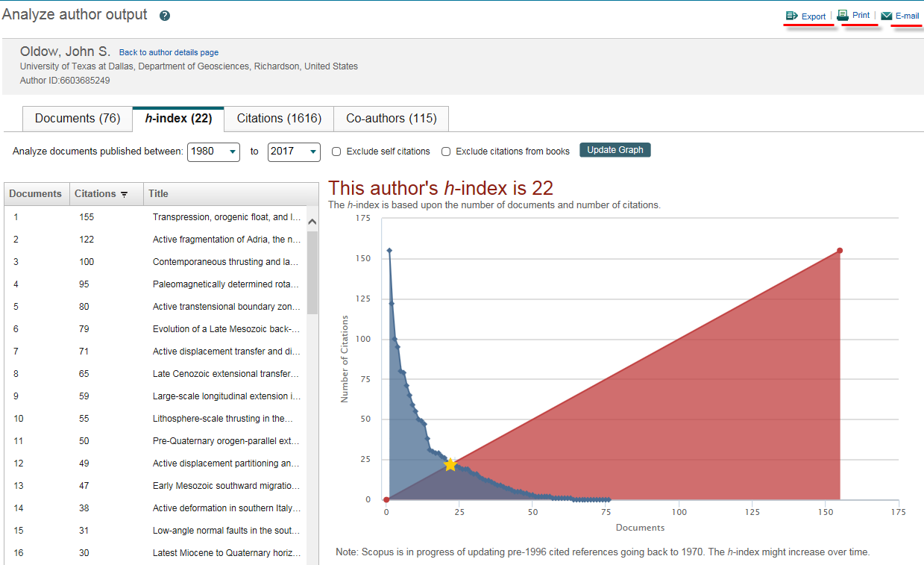The image size is (924, 565).
Task: Click the scroll up arrow of document list
Action: pos(312,222)
